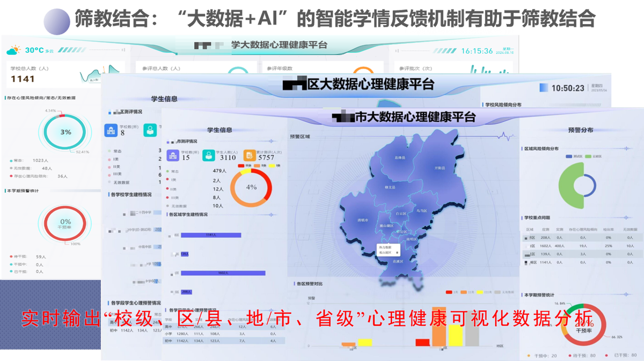Image resolution: width=644 pixels, height=361 pixels.
Task: Click the 乌当区 district on the map
Action: [421, 210]
